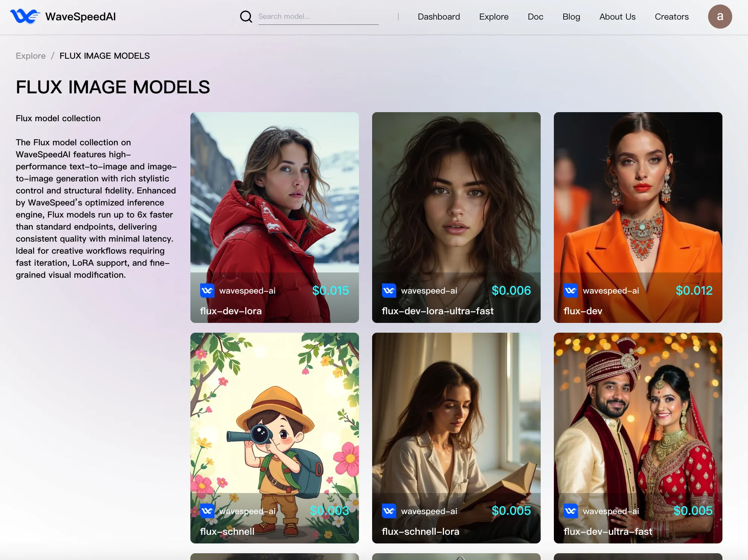
Task: Open the flux-dev-lora model title
Action: point(231,311)
